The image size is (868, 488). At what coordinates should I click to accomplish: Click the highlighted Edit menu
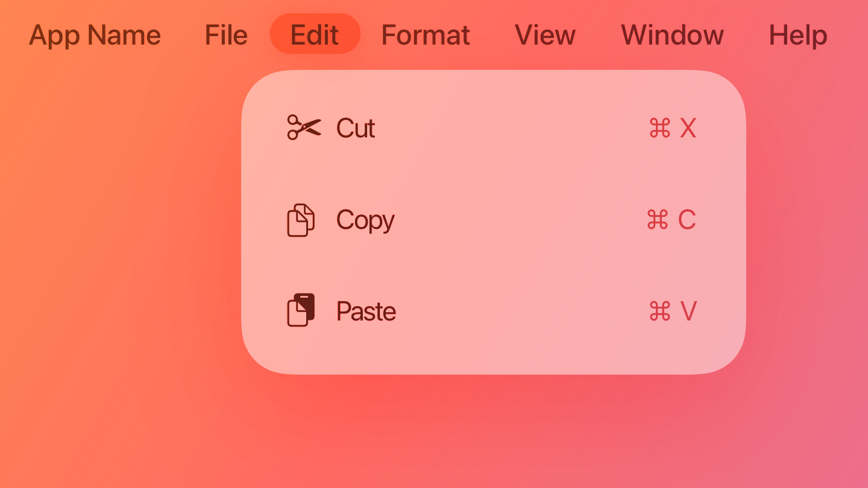314,34
